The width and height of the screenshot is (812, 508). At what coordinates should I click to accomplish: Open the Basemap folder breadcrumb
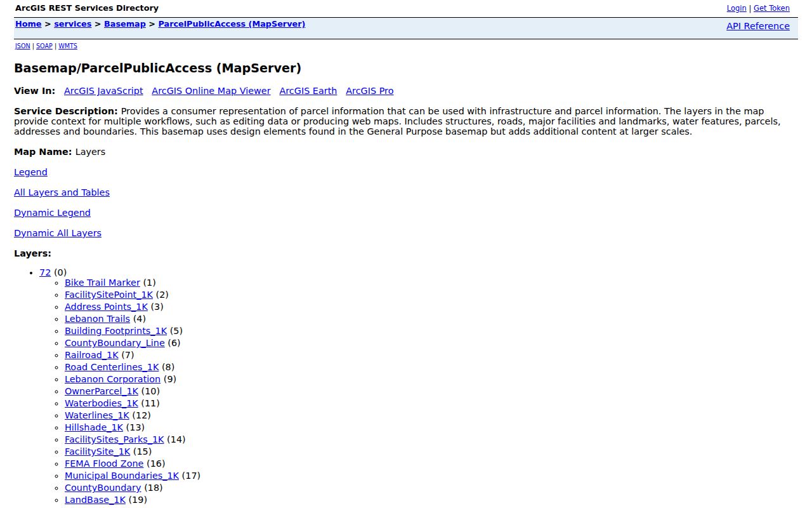125,24
